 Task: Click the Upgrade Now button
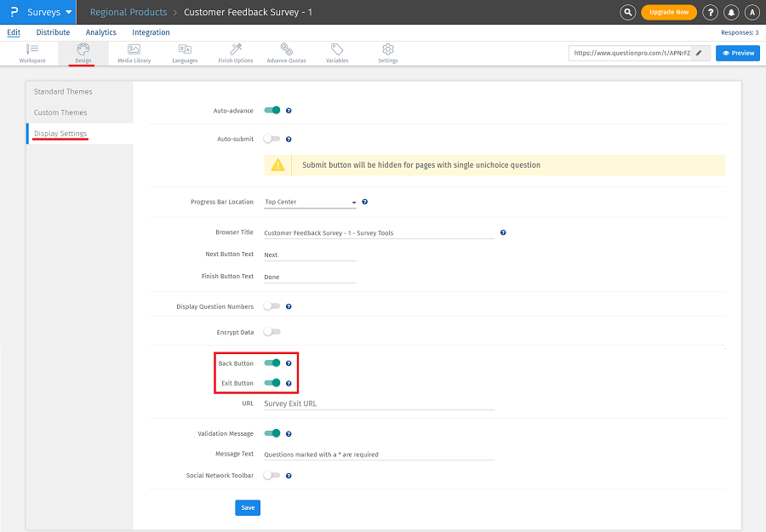click(668, 12)
